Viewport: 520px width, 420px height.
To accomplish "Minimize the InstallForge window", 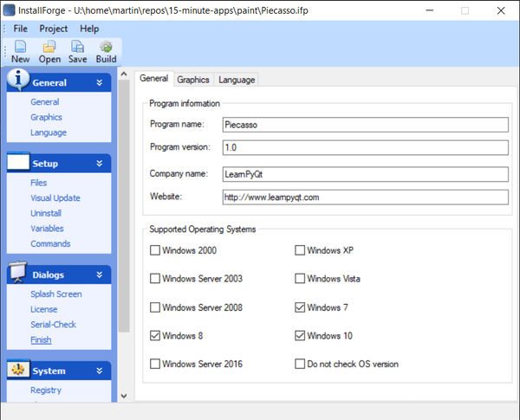I will pyautogui.click(x=430, y=10).
